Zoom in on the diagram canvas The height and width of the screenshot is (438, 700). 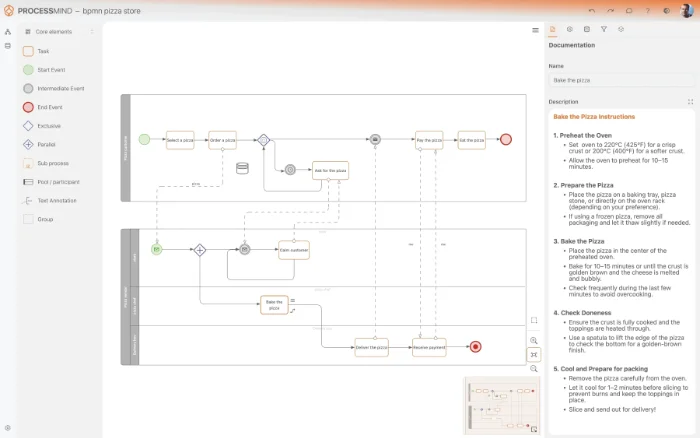coord(534,340)
